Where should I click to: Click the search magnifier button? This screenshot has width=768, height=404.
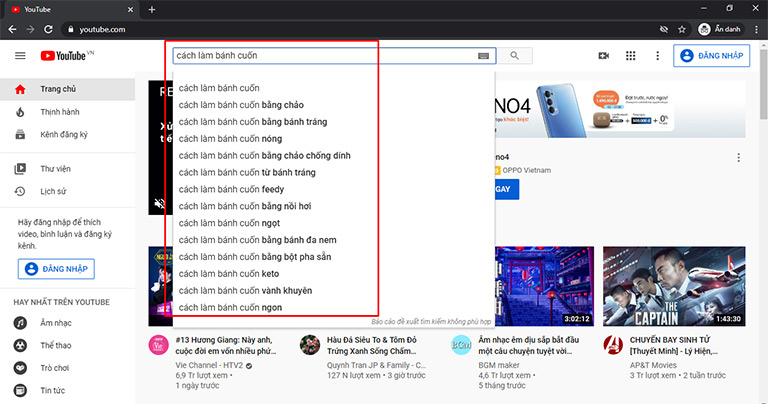[514, 55]
